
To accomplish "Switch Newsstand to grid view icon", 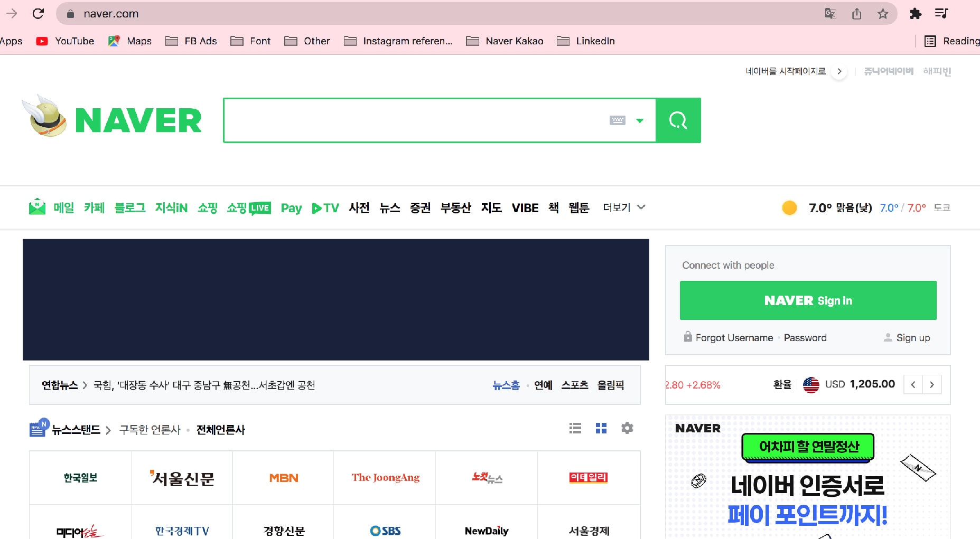I will pyautogui.click(x=601, y=428).
